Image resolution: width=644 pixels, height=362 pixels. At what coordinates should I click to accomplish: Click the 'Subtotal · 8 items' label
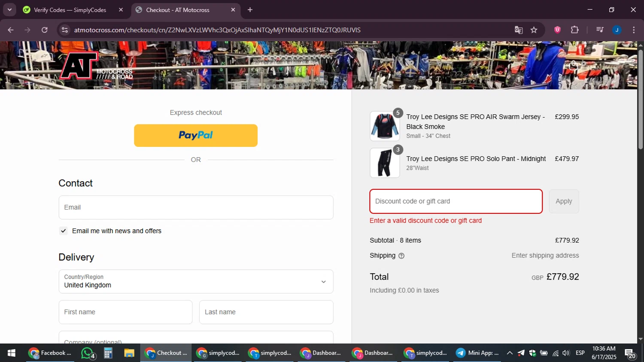(x=395, y=240)
